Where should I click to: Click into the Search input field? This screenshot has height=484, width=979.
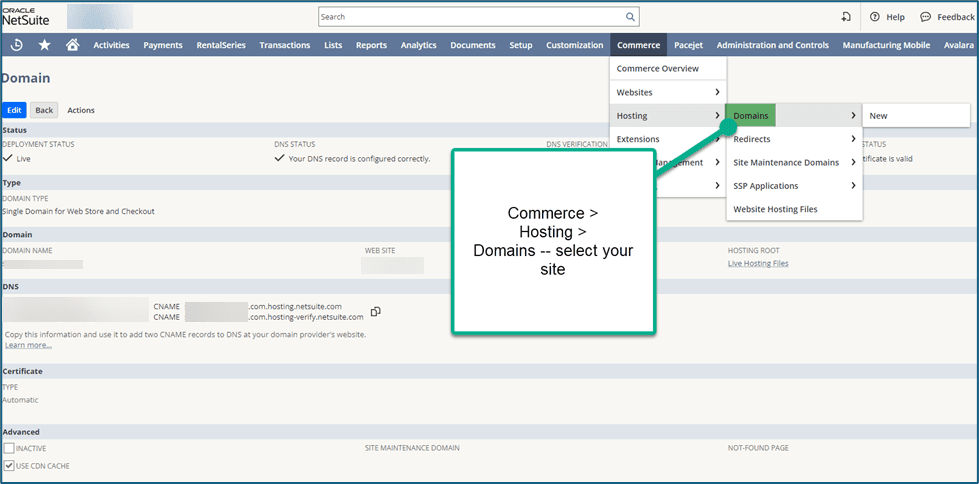tap(478, 17)
